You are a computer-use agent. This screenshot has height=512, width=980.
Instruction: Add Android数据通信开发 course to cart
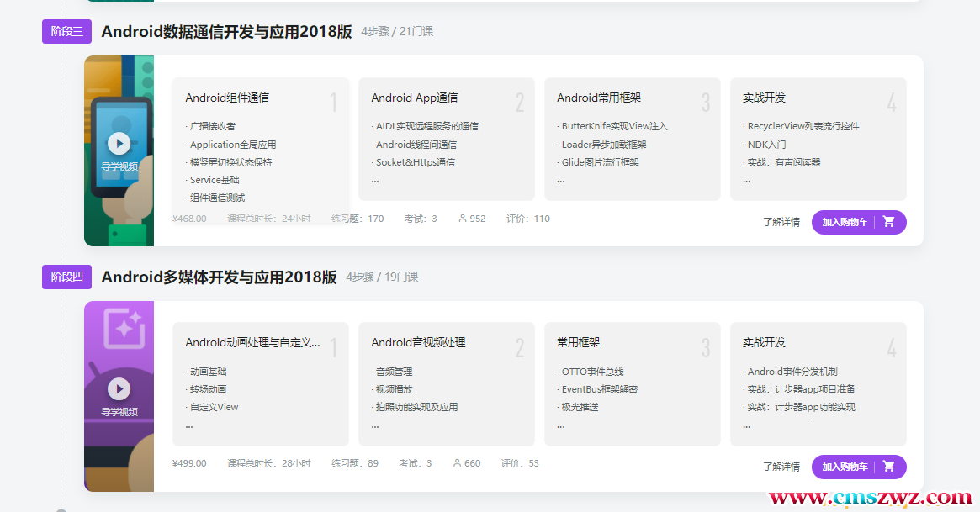[845, 222]
